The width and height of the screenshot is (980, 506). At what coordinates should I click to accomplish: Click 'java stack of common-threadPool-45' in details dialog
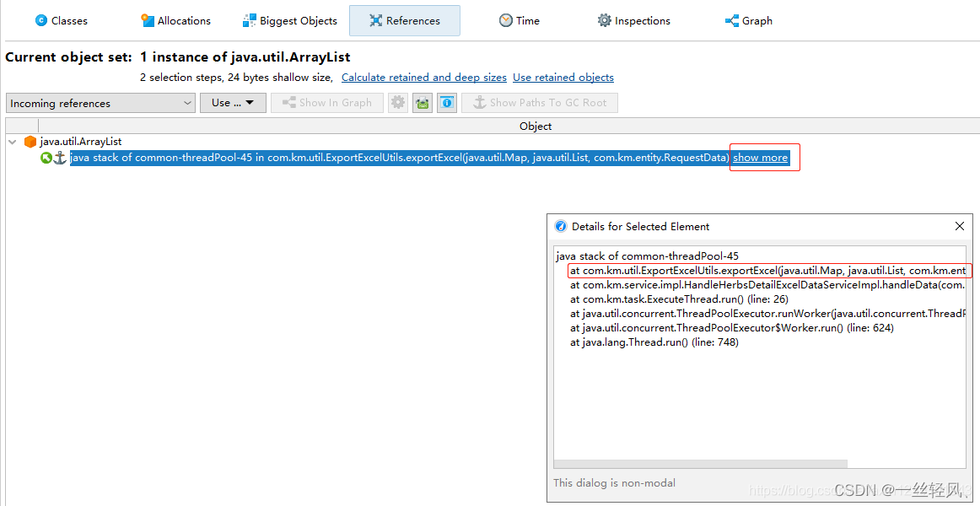tap(647, 256)
